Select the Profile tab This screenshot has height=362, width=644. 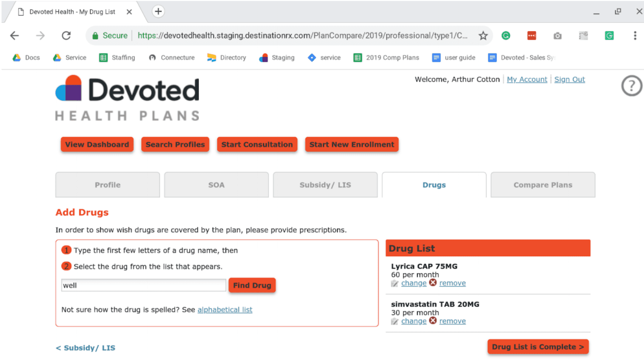[x=107, y=185]
